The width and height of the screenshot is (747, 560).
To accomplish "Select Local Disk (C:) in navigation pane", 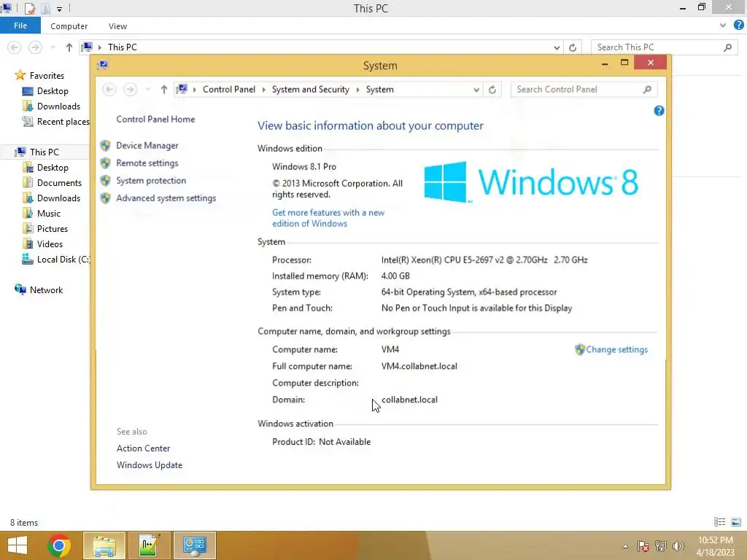I will 63,259.
